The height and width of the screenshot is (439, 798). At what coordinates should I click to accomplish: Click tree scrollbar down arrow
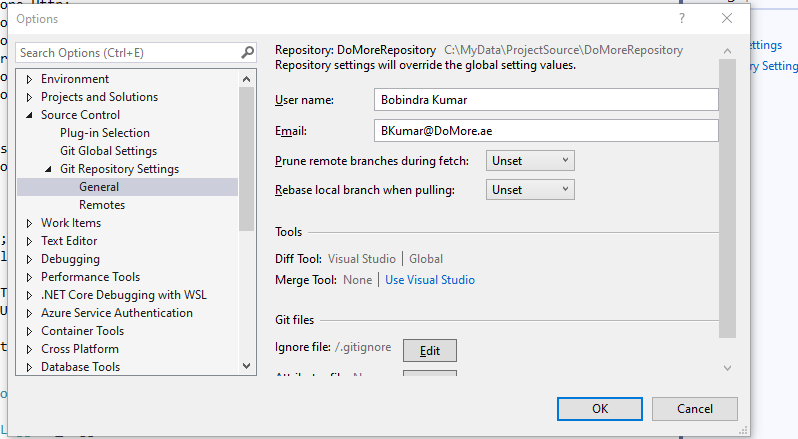(x=247, y=366)
